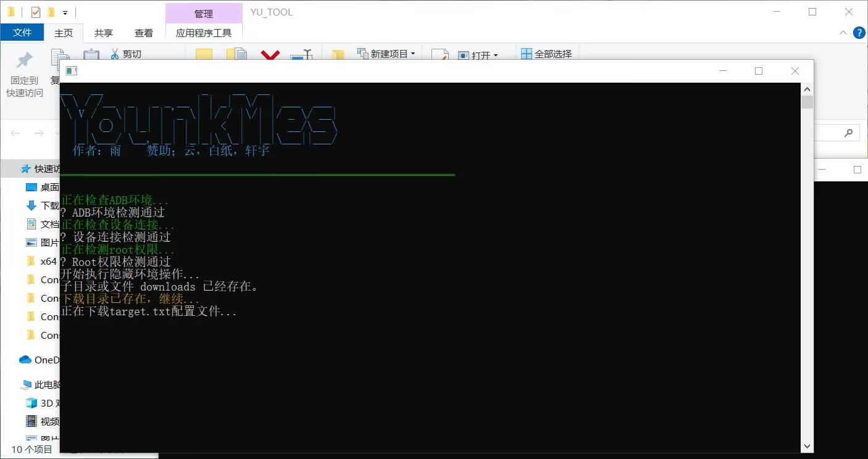Switch to the 查看 ribbon tab
This screenshot has height=459, width=868.
tap(143, 33)
